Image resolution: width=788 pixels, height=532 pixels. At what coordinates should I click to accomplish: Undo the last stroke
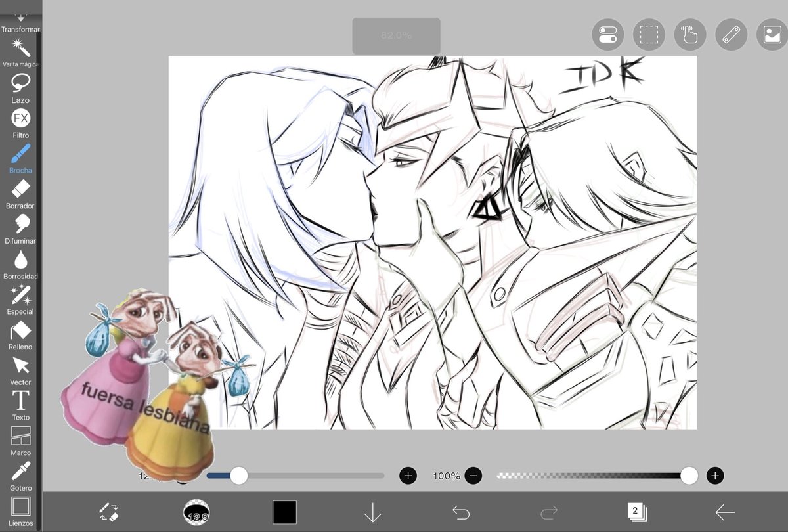coord(461,512)
